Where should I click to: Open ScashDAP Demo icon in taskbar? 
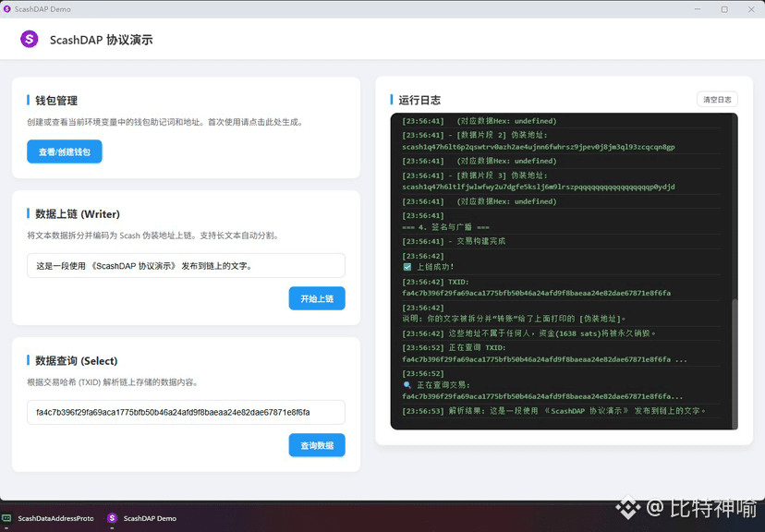112,518
